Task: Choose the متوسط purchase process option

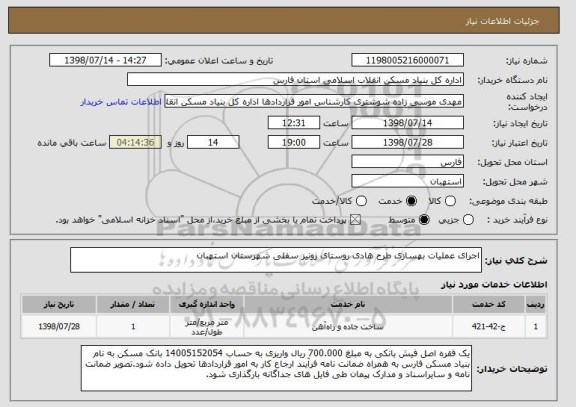Action: [424, 220]
